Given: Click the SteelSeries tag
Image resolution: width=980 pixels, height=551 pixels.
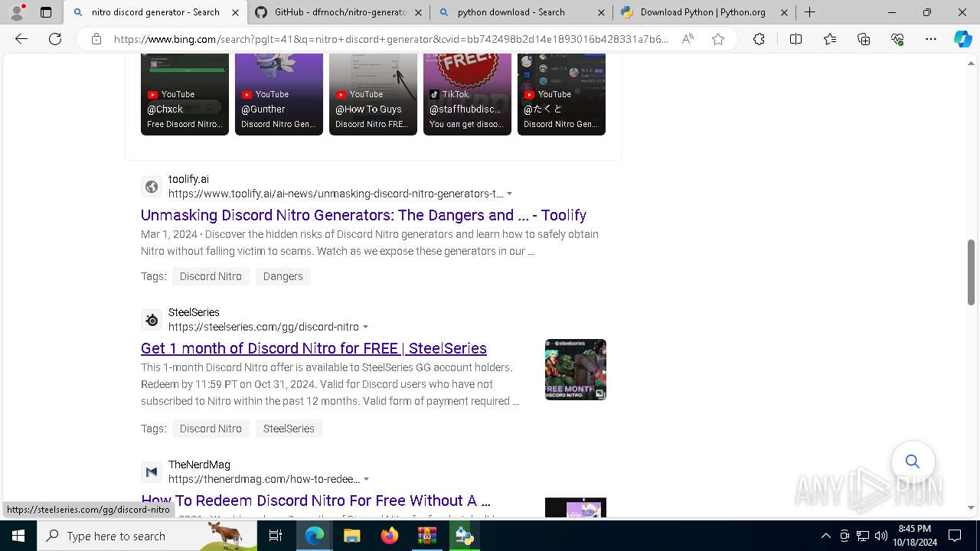Looking at the screenshot, I should (x=289, y=429).
